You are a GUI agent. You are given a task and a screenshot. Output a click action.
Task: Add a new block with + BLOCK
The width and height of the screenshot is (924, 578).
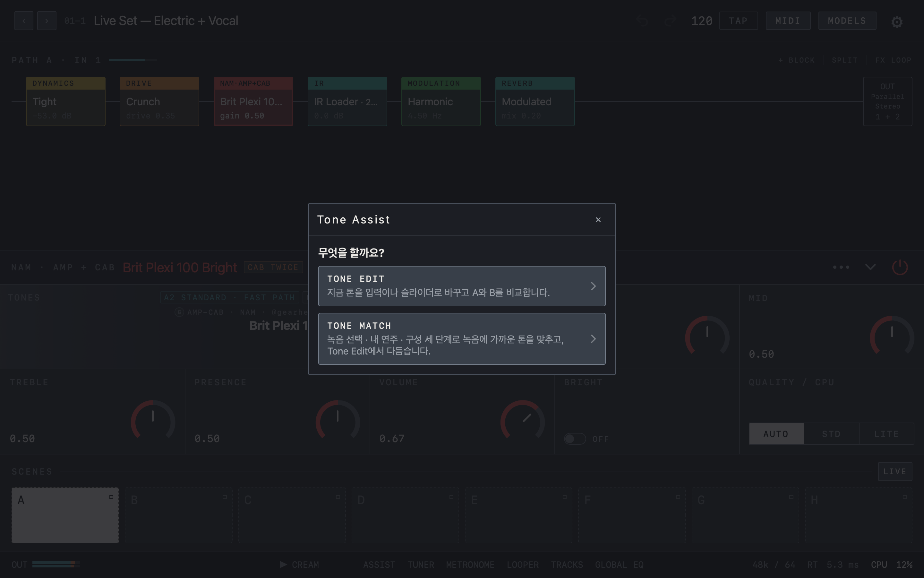(796, 60)
